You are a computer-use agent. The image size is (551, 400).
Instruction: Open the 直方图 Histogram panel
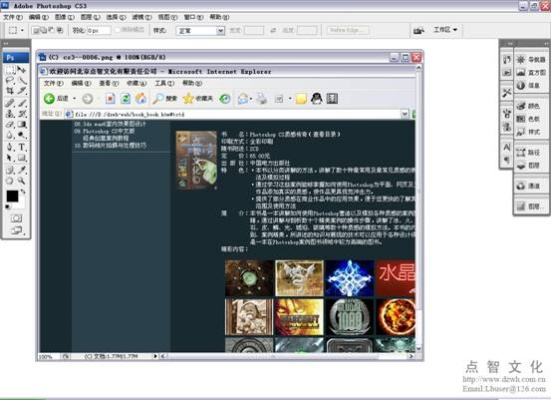click(x=531, y=73)
